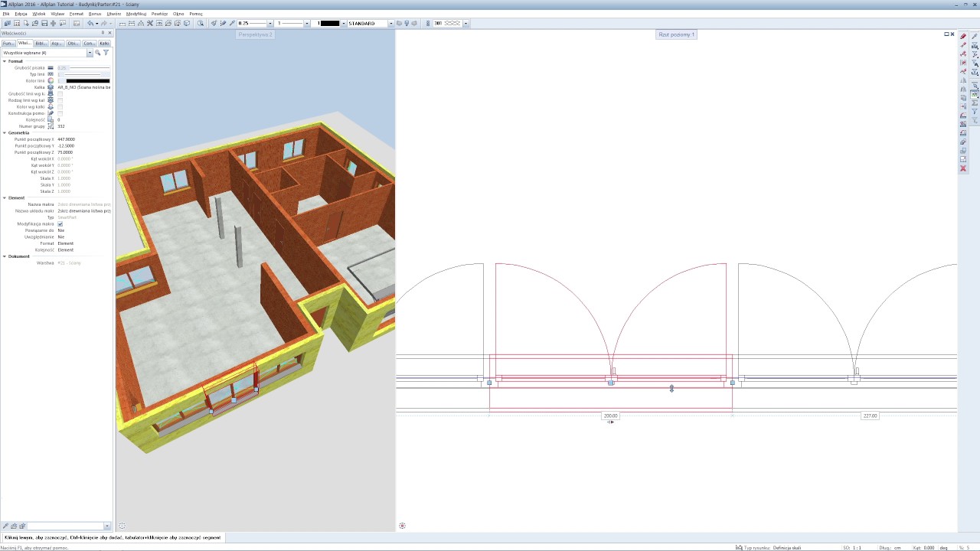Click the Kolor linii color wheel icon

point(51,80)
